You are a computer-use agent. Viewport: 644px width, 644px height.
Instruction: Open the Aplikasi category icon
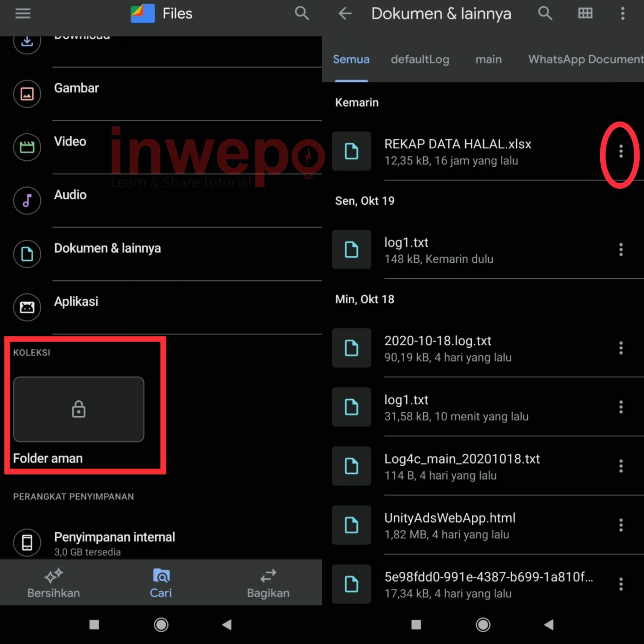tap(27, 307)
